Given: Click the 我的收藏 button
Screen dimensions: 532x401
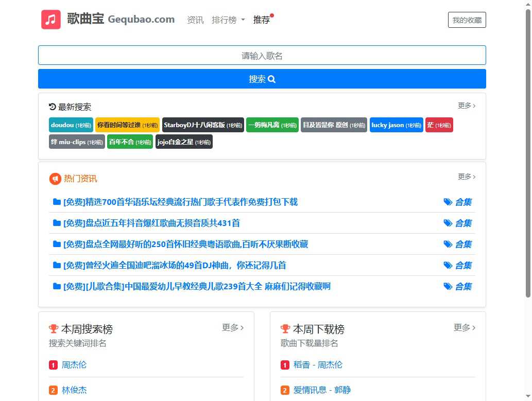Looking at the screenshot, I should click(467, 20).
